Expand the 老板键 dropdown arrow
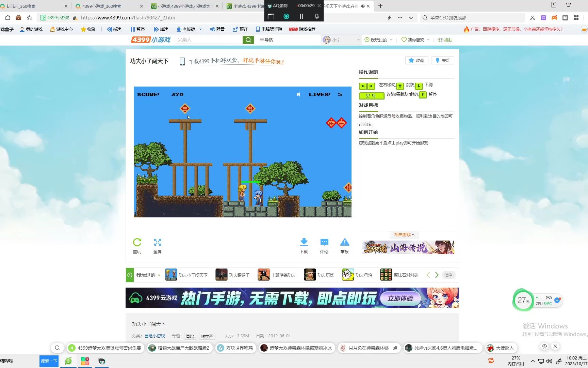 coord(200,29)
